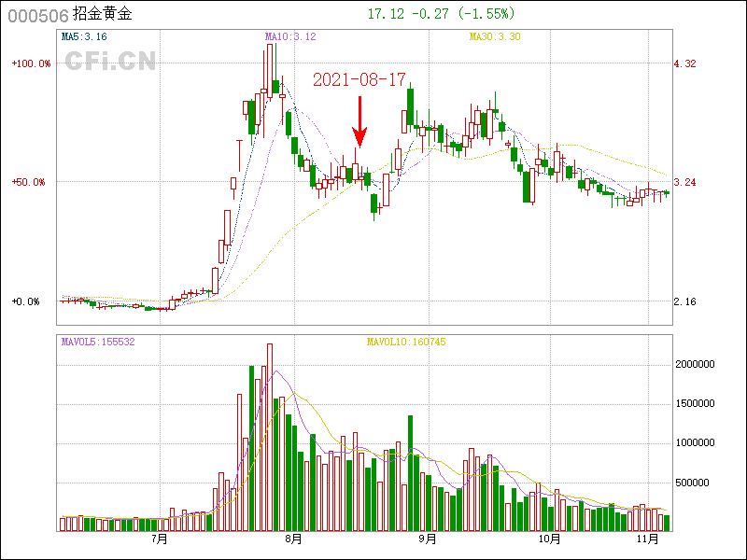The image size is (747, 560).
Task: Select the MA5:3.16 indicator label
Action: pyautogui.click(x=84, y=36)
